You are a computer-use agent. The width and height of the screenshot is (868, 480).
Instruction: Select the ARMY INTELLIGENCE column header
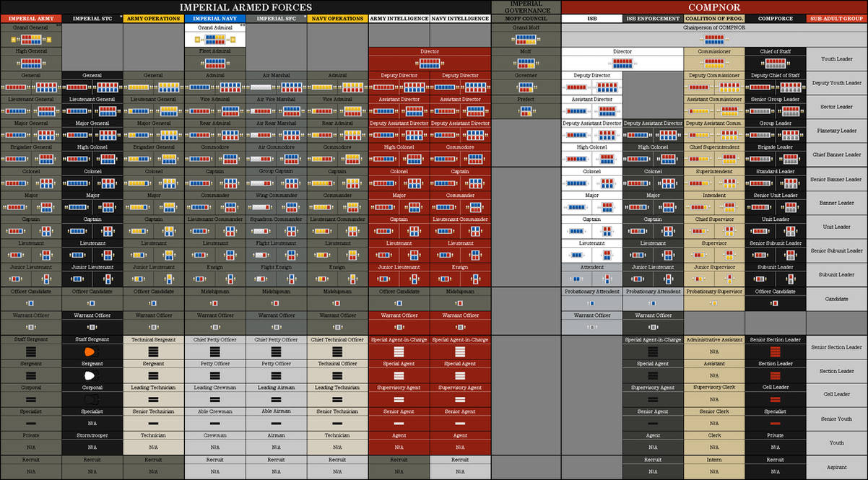click(x=399, y=18)
